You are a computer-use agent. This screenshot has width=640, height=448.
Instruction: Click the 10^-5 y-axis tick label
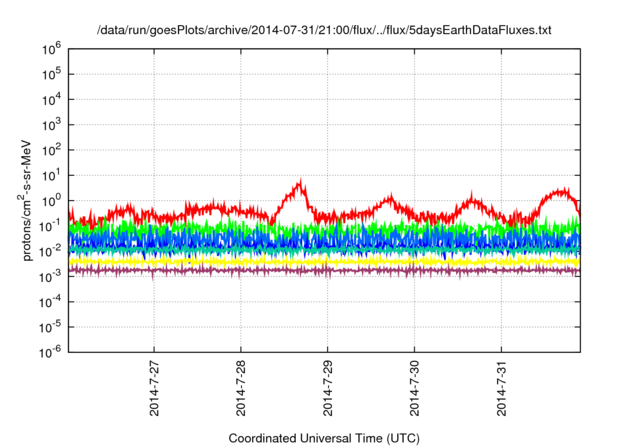pos(51,327)
